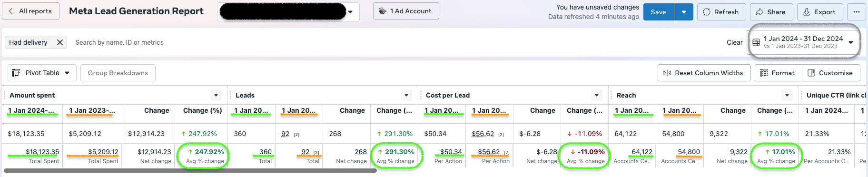This screenshot has width=868, height=177.
Task: Open the Format options
Action: click(x=778, y=73)
